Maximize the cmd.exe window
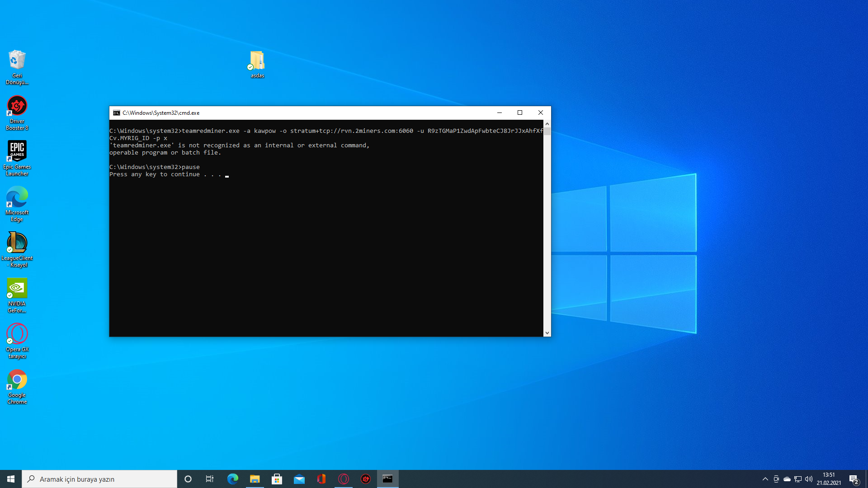 pyautogui.click(x=520, y=113)
